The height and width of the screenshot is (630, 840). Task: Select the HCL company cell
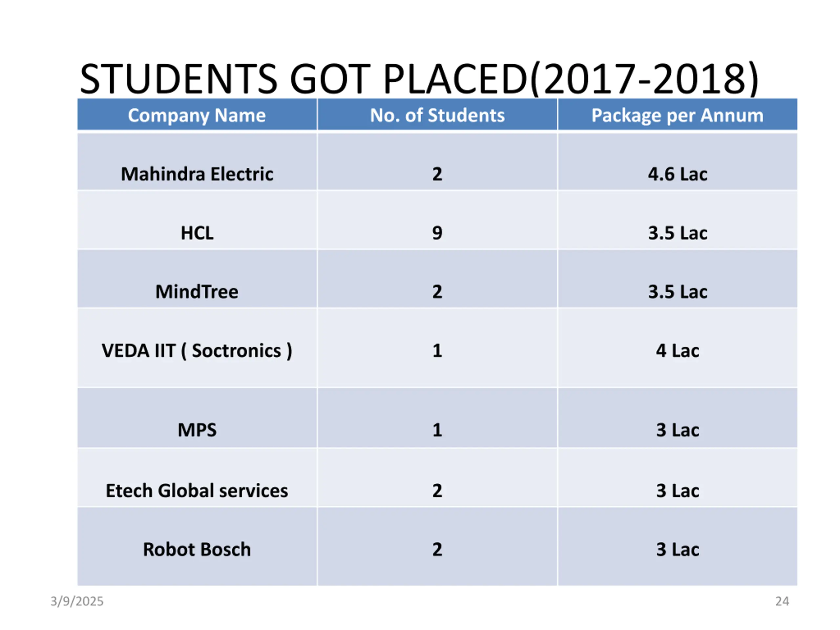click(x=197, y=220)
